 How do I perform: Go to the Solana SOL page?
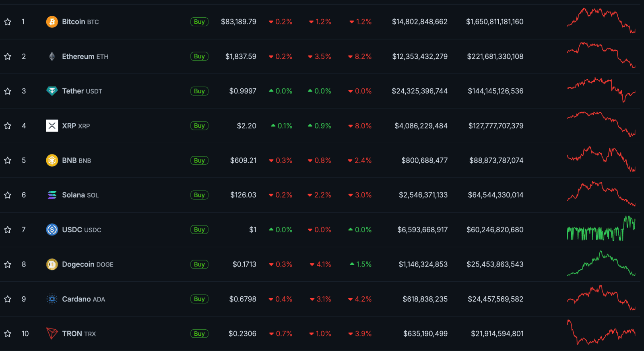click(x=80, y=195)
